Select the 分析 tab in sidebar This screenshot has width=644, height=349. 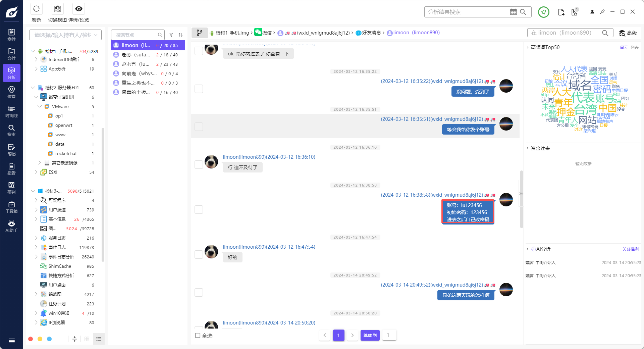tap(11, 73)
